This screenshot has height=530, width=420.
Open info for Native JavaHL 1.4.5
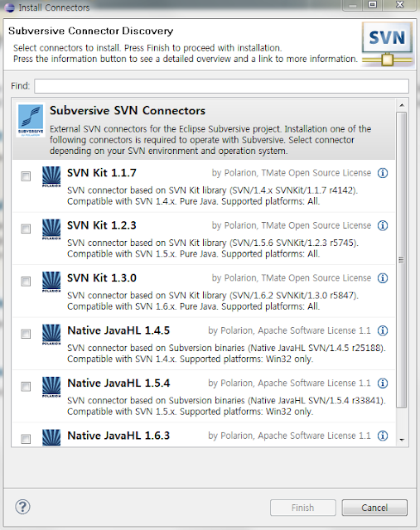383,330
